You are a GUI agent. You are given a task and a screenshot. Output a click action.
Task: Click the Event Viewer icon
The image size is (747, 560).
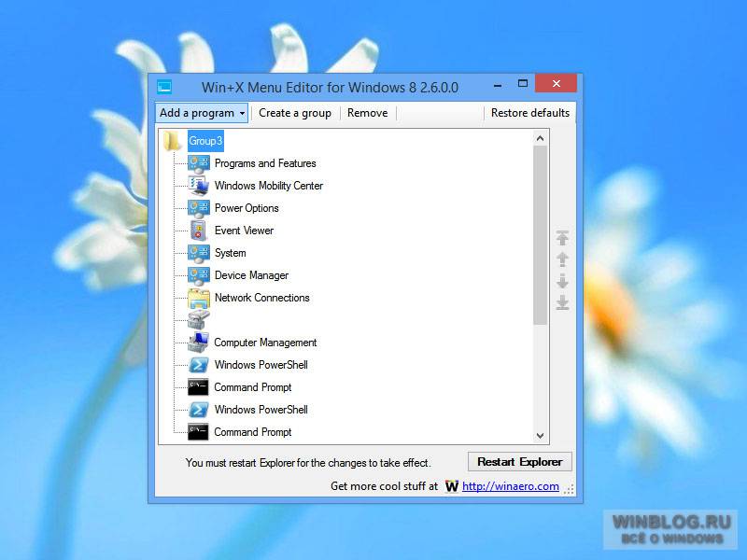coord(199,231)
